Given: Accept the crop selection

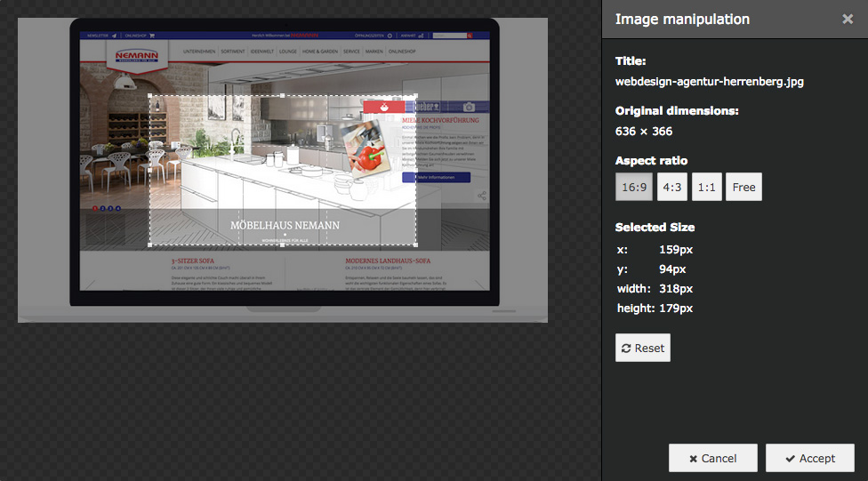Looking at the screenshot, I should click(x=810, y=458).
